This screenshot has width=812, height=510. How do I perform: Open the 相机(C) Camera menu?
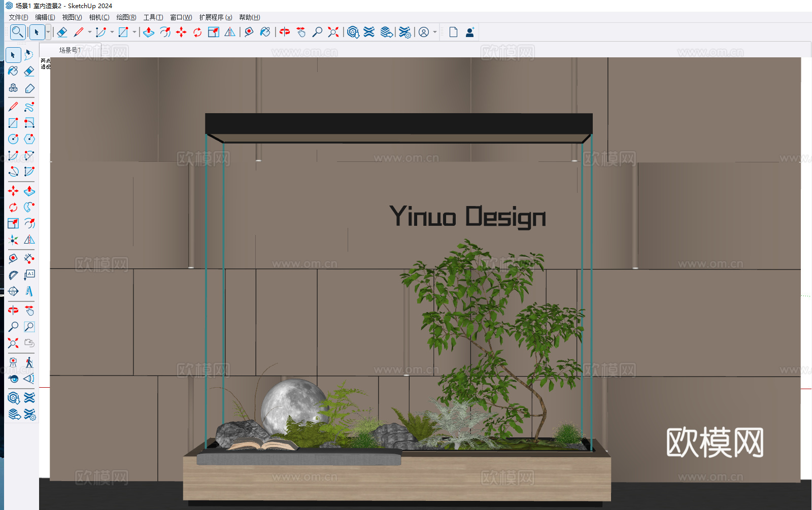click(99, 17)
